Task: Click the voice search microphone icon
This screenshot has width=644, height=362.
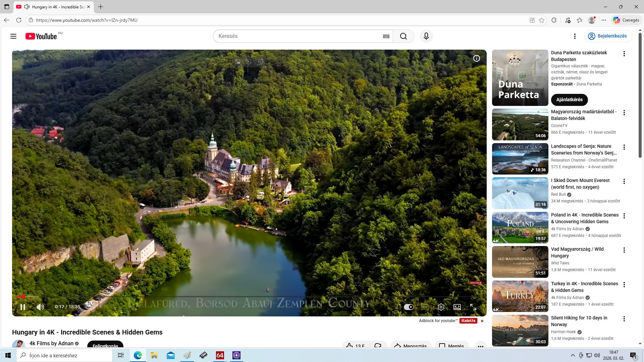Action: pyautogui.click(x=426, y=36)
